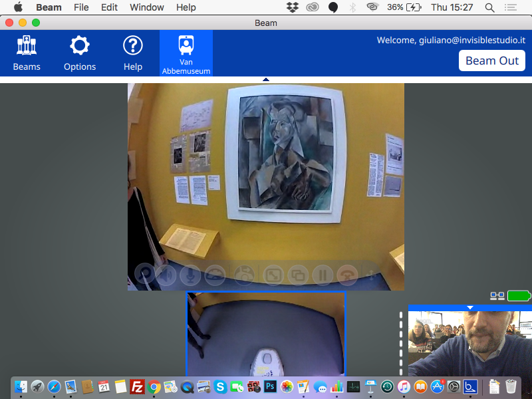This screenshot has height=399, width=532.
Task: Open the Beam application menu
Action: click(x=49, y=7)
